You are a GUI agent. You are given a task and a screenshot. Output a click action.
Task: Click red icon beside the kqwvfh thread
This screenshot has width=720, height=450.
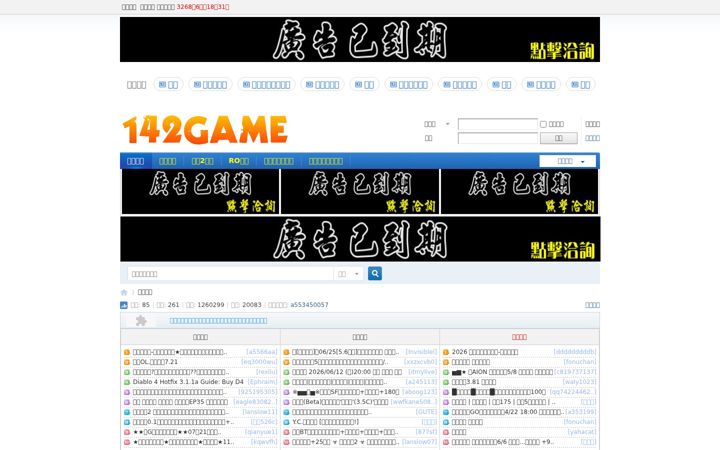(127, 442)
